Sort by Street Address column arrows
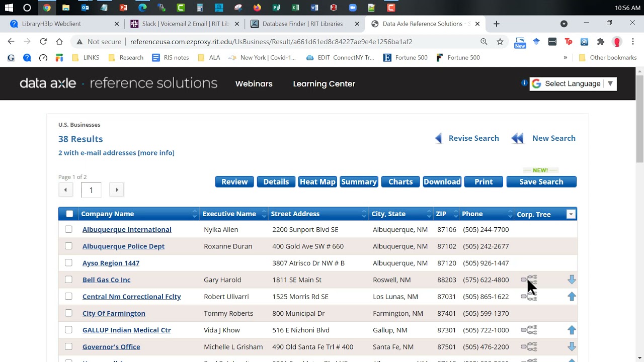This screenshot has width=644, height=362. click(363, 214)
